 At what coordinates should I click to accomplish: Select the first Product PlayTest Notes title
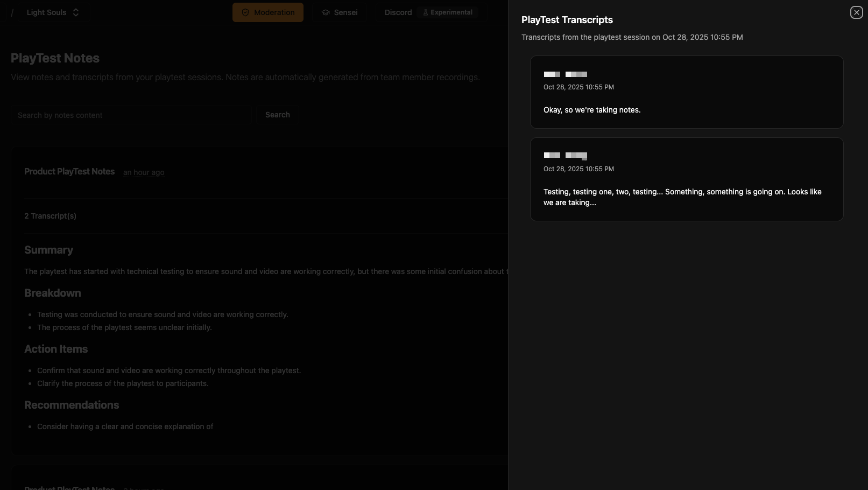tap(69, 171)
